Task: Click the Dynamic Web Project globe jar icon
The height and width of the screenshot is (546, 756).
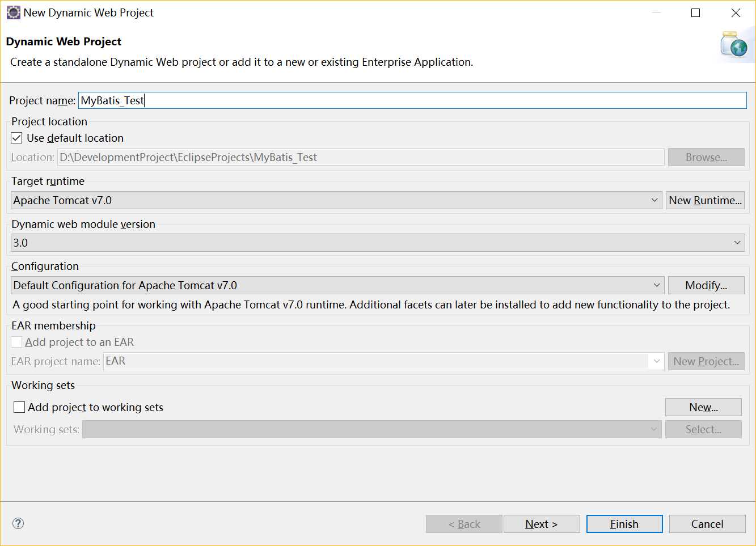Action: coord(734,44)
